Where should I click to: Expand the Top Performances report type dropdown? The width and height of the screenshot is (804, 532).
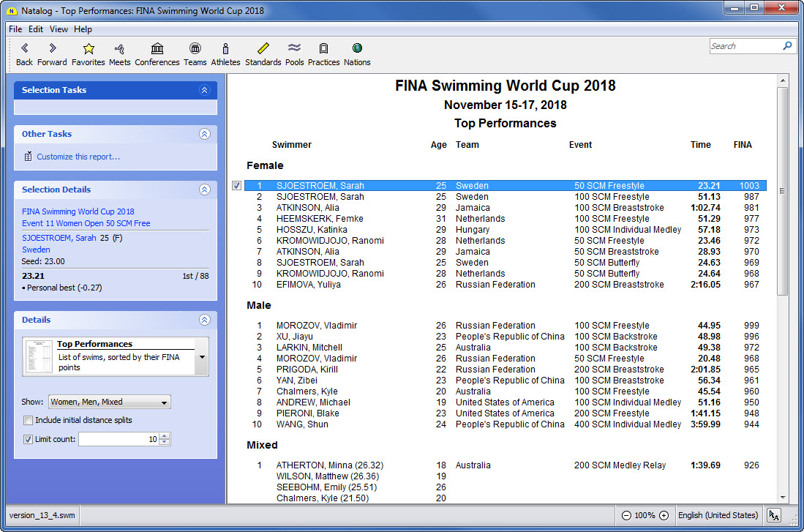pos(201,357)
